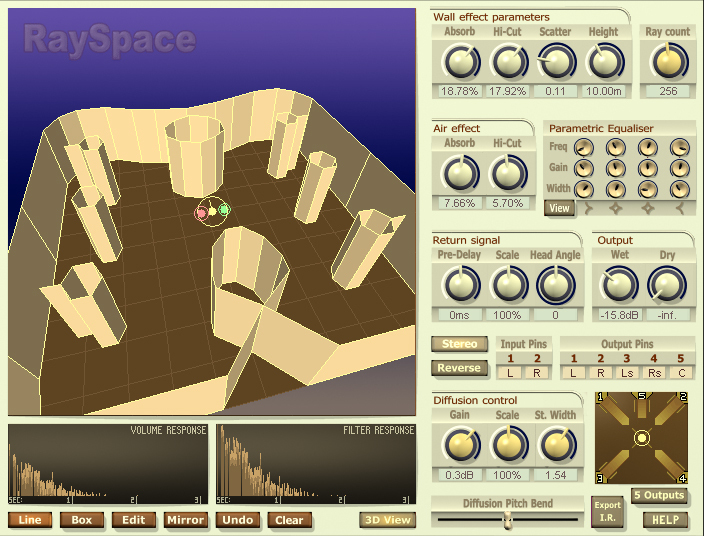Viewport: 704px width, 536px height.
Task: Select the Box drawing tool
Action: pos(82,520)
